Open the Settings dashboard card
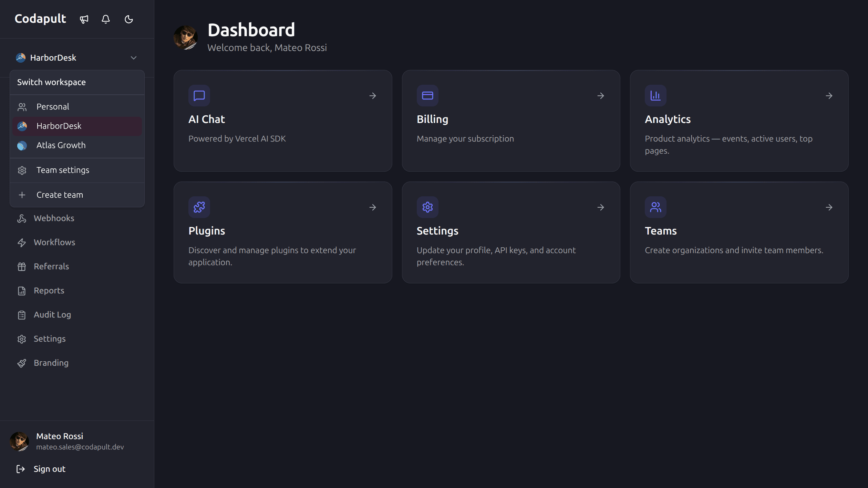The height and width of the screenshot is (488, 868). coord(511,232)
